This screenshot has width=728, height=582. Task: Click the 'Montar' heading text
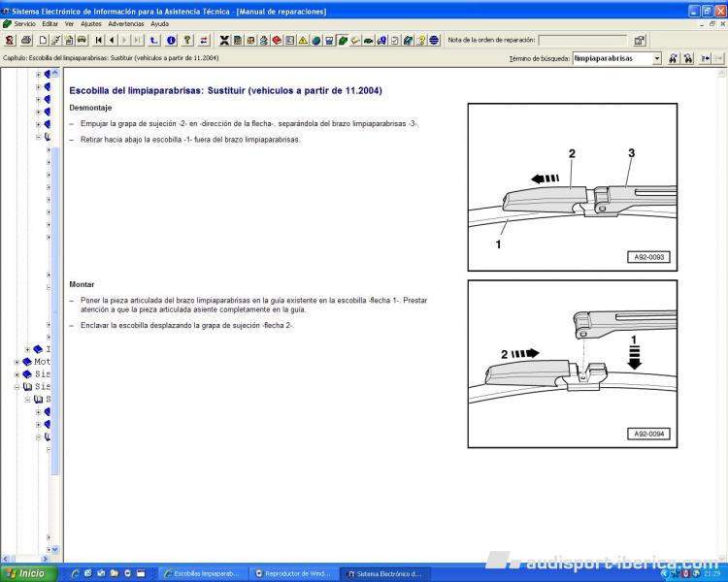tap(82, 284)
